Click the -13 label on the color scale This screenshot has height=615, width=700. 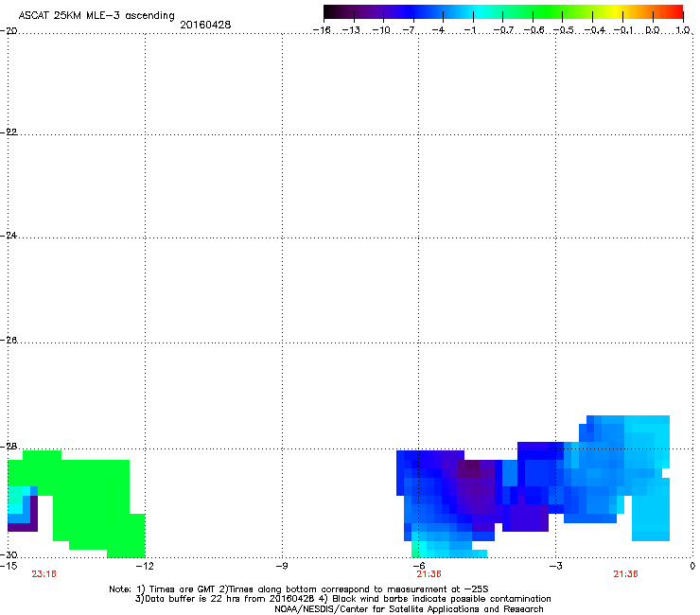[351, 30]
